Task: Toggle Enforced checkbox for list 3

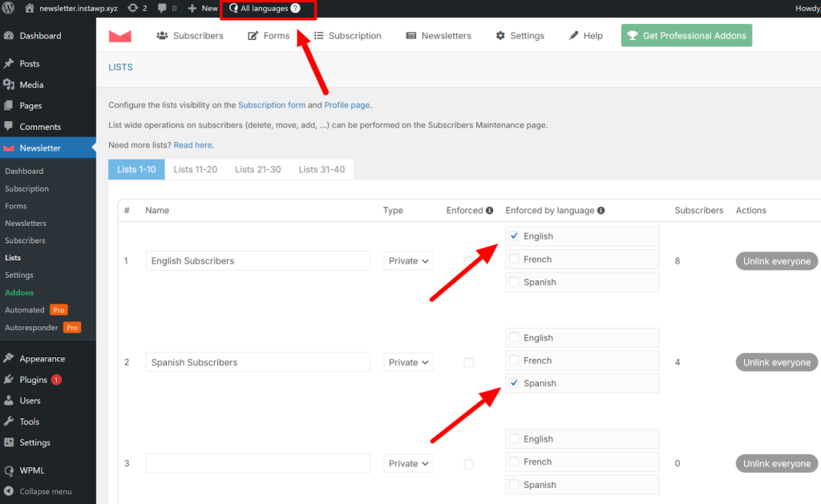Action: [468, 464]
